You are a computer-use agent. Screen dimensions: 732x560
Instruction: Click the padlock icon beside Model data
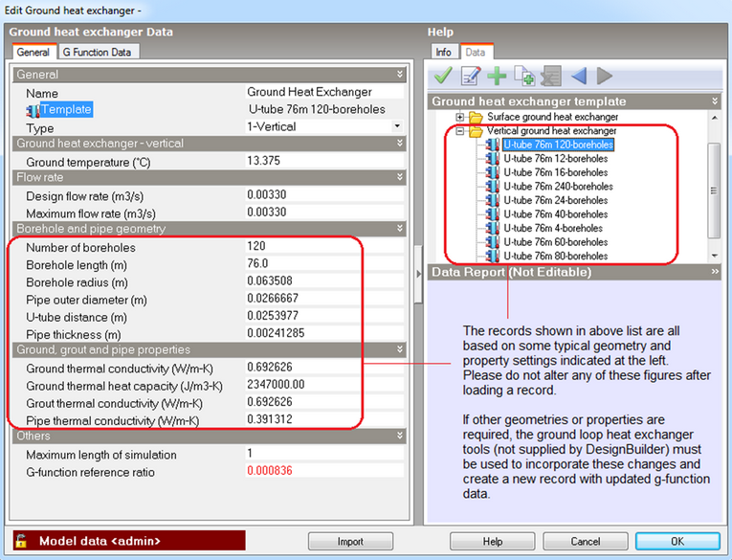pyautogui.click(x=20, y=541)
